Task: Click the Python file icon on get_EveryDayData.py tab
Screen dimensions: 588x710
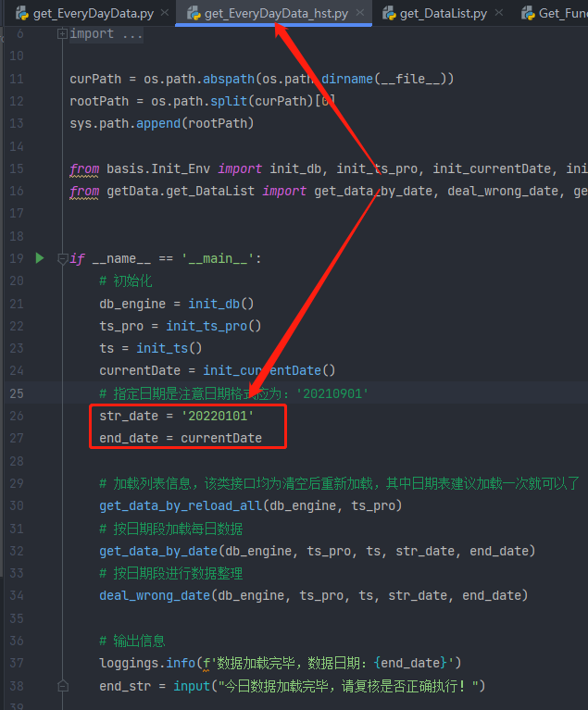Action: click(x=20, y=13)
